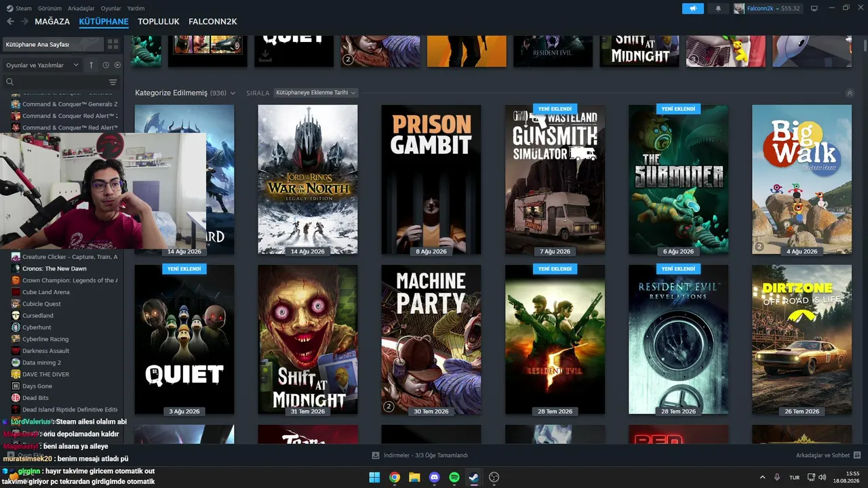868x488 pixels.
Task: Open the İndirmeler downloads status
Action: point(420,455)
